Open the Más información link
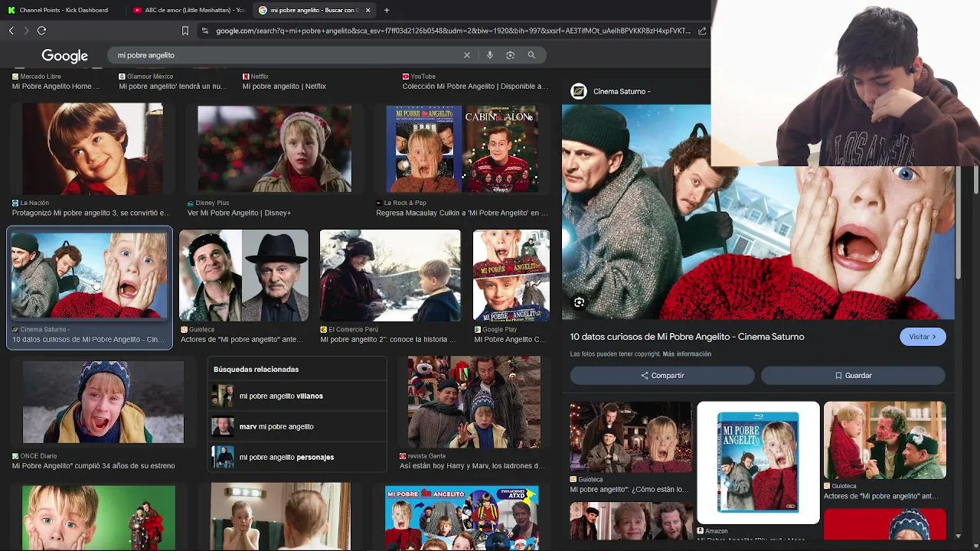This screenshot has width=980, height=551. tap(687, 354)
